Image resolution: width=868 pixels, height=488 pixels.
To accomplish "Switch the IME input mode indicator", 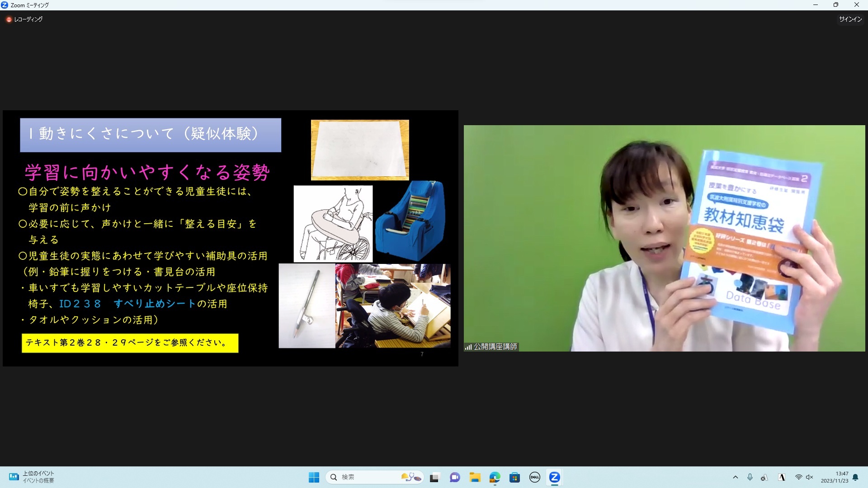I will [782, 477].
